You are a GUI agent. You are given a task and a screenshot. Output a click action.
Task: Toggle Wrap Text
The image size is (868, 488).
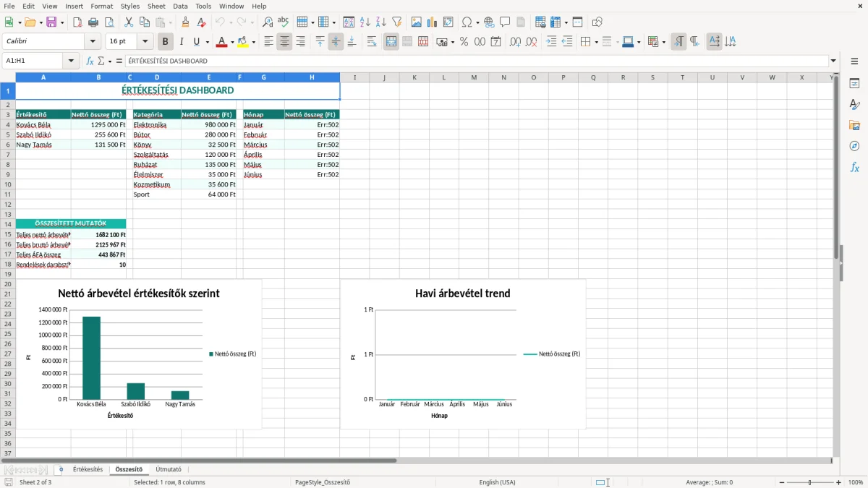point(372,42)
